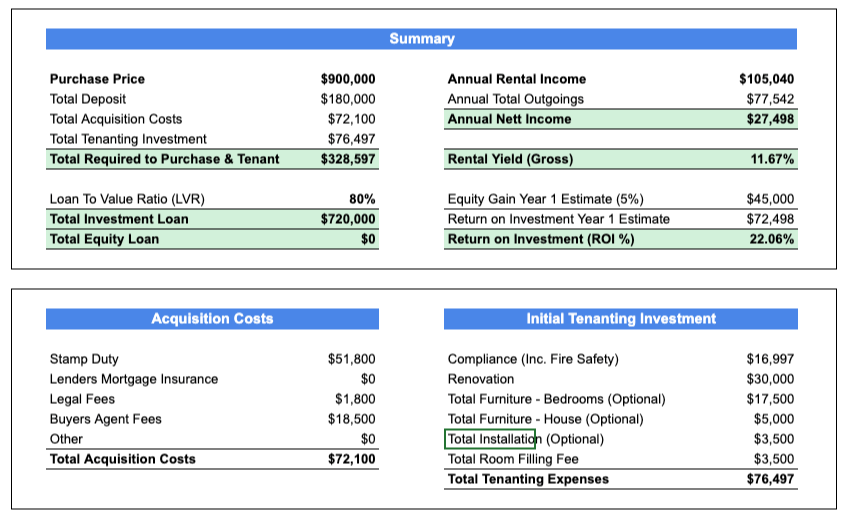This screenshot has width=848, height=519.
Task: Click the 22.06% ROI value
Action: 772,239
